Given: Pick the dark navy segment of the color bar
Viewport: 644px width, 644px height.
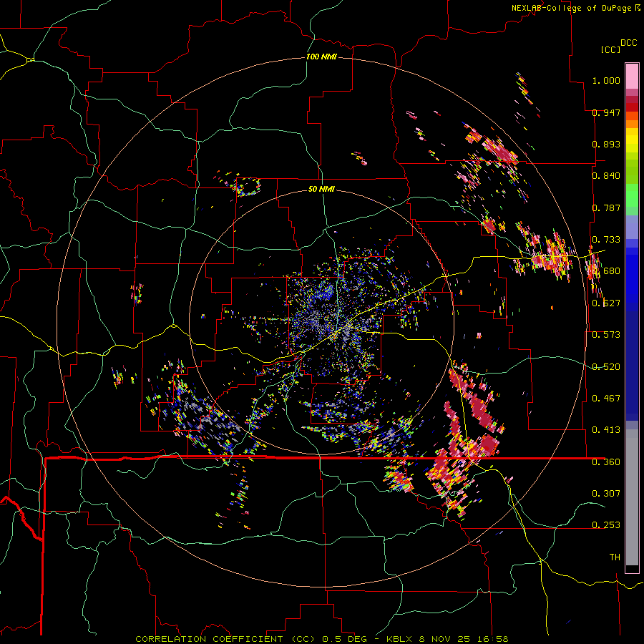Looking at the screenshot, I should [x=632, y=366].
